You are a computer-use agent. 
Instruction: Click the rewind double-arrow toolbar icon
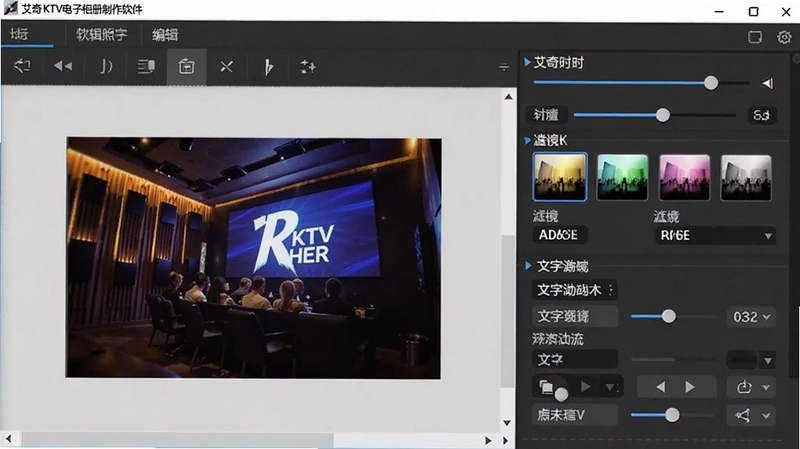pyautogui.click(x=63, y=66)
